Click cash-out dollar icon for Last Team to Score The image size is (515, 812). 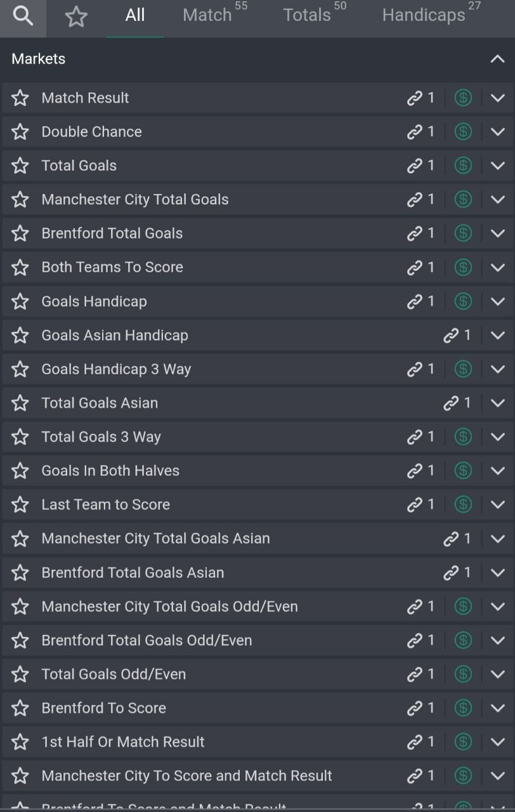(x=463, y=504)
